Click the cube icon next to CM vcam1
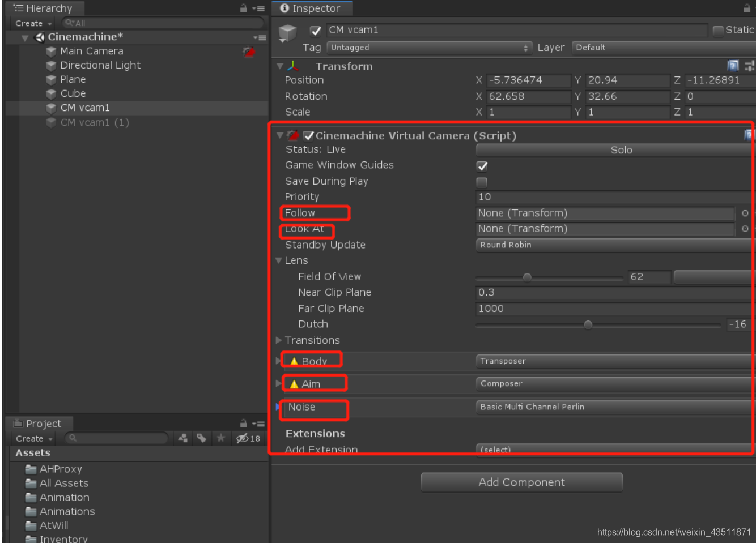 tap(52, 108)
